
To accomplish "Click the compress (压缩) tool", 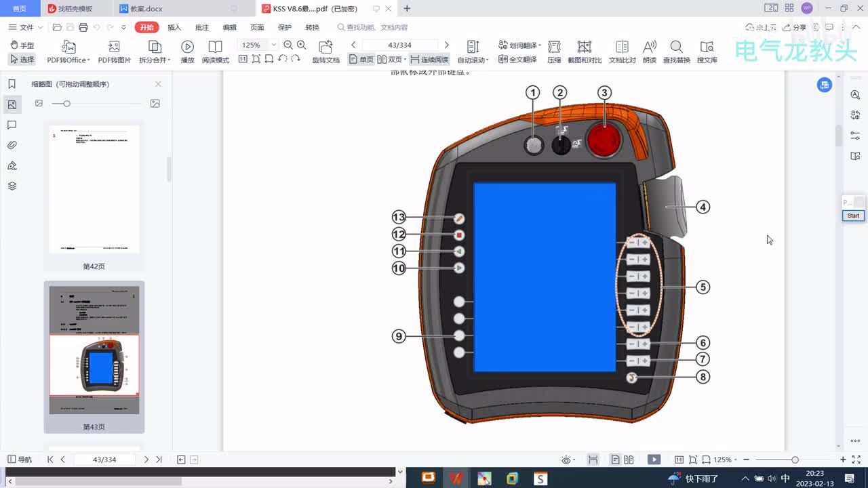I will coord(554,52).
